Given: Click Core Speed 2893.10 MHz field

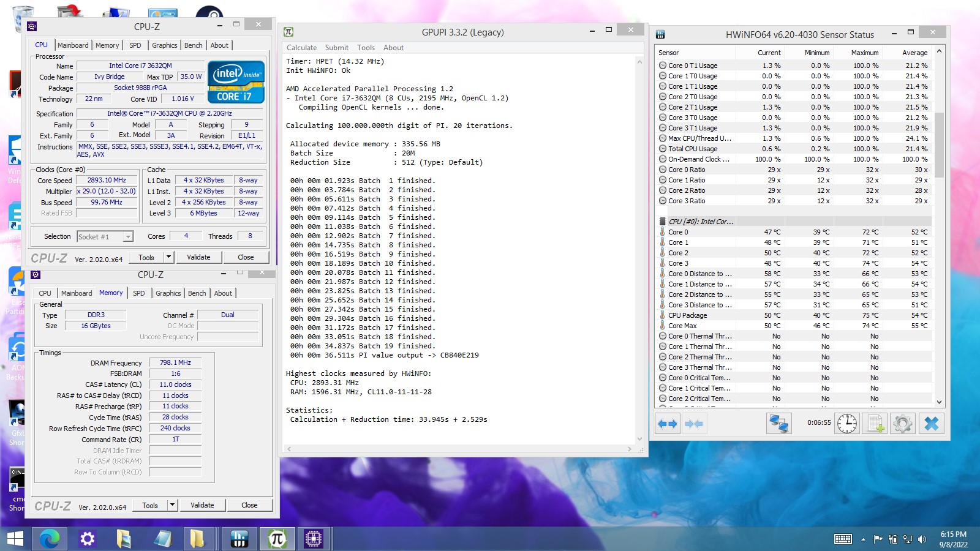Looking at the screenshot, I should (107, 181).
